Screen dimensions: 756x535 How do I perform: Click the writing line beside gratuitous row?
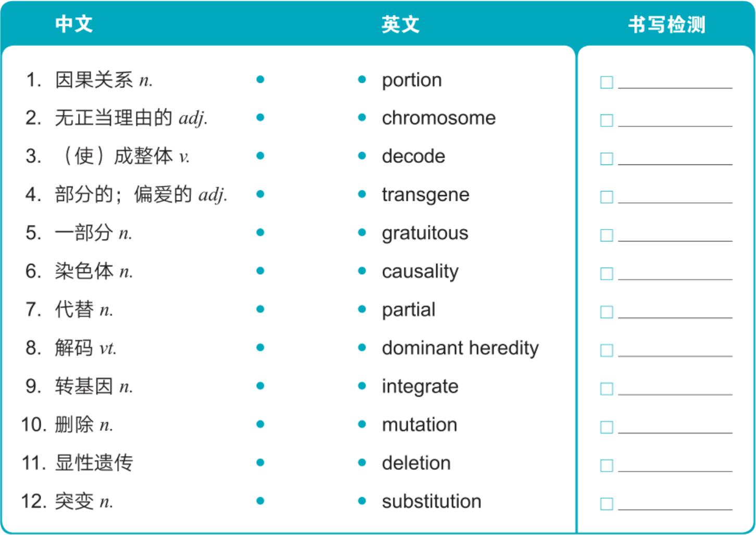coord(675,240)
